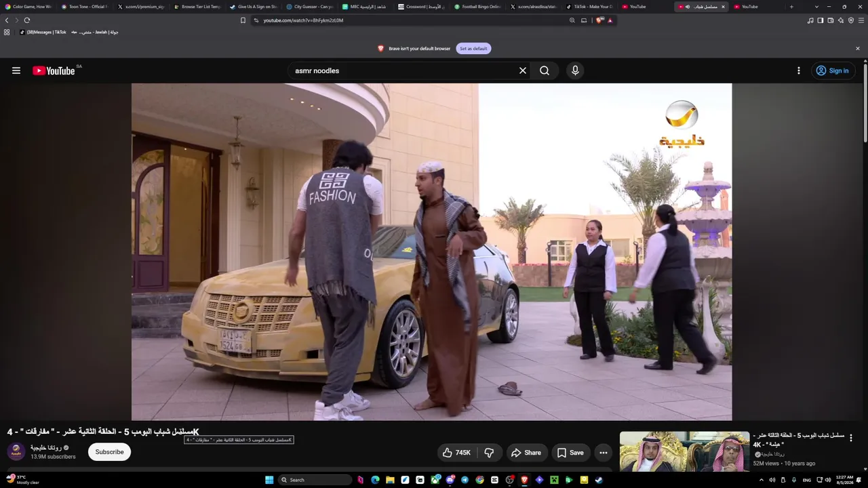The width and height of the screenshot is (868, 488).
Task: Open a new browser tab
Action: (791, 7)
